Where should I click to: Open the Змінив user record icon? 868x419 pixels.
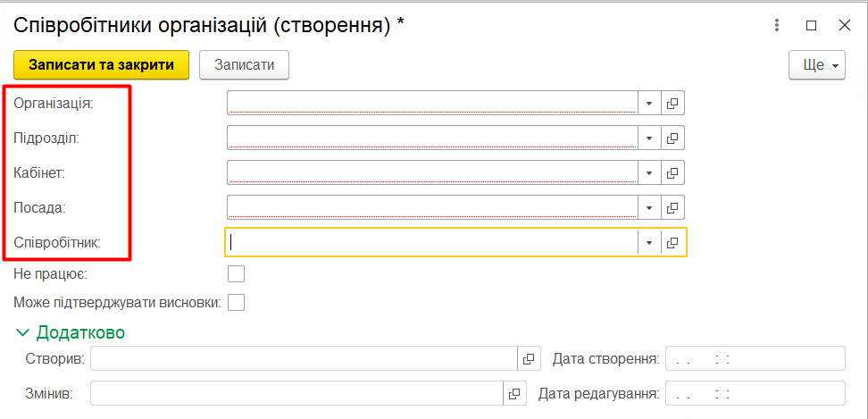tap(514, 393)
